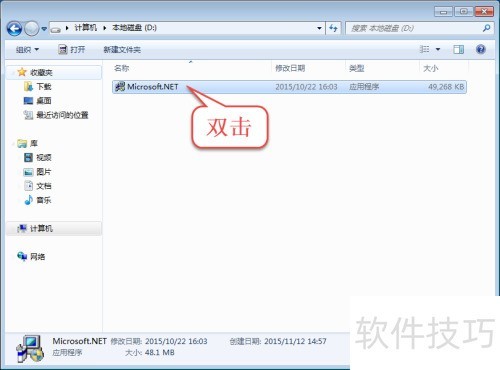
Task: Close the Explorer window
Action: 484,11
